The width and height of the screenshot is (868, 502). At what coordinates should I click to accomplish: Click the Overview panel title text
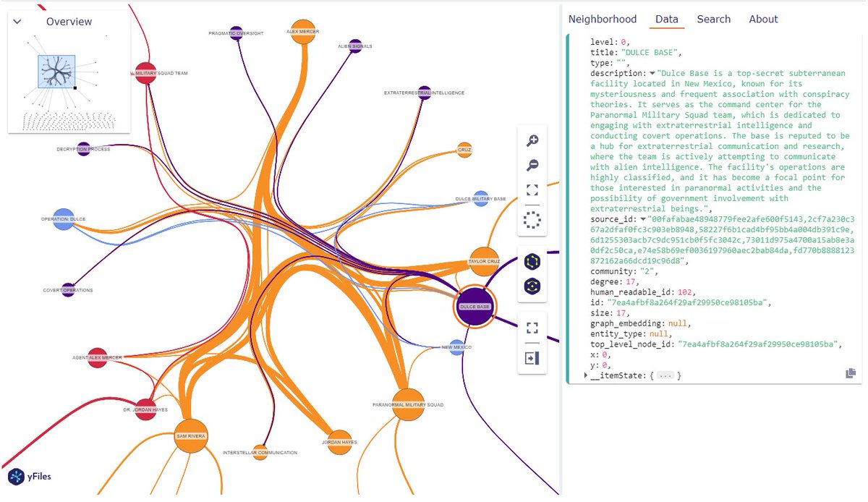pyautogui.click(x=69, y=22)
